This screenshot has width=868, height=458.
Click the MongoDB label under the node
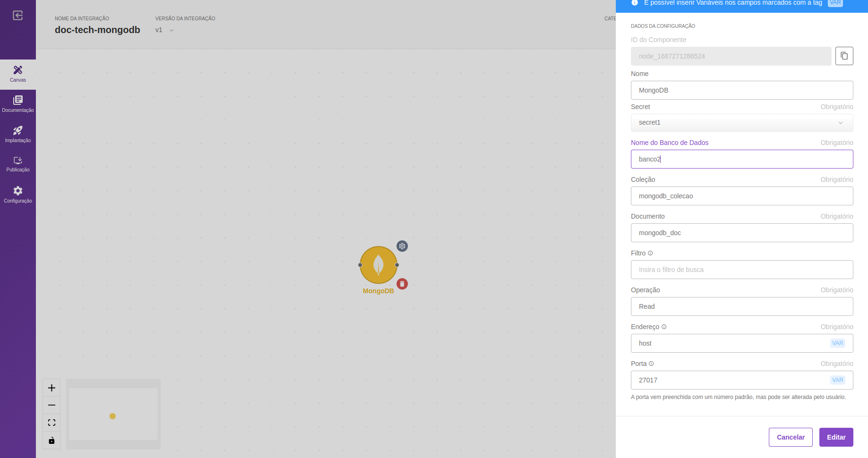click(x=378, y=291)
